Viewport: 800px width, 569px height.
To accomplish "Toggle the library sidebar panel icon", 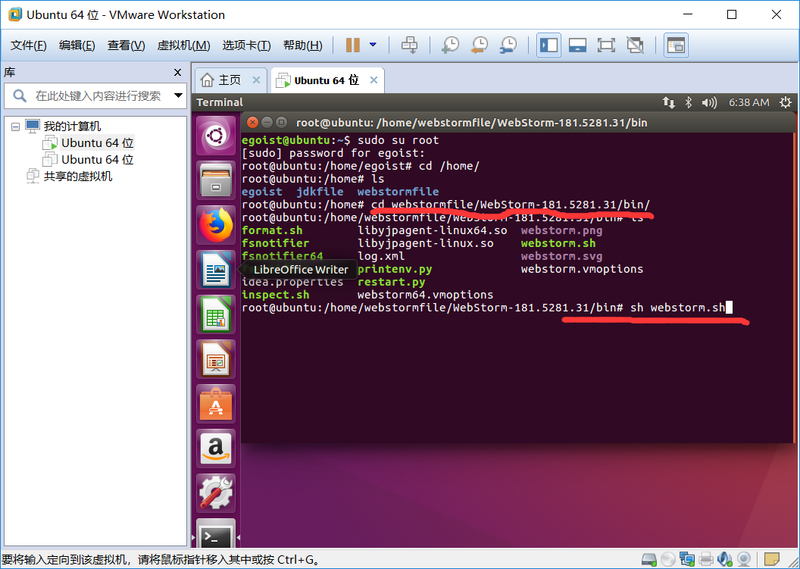I will coord(548,45).
